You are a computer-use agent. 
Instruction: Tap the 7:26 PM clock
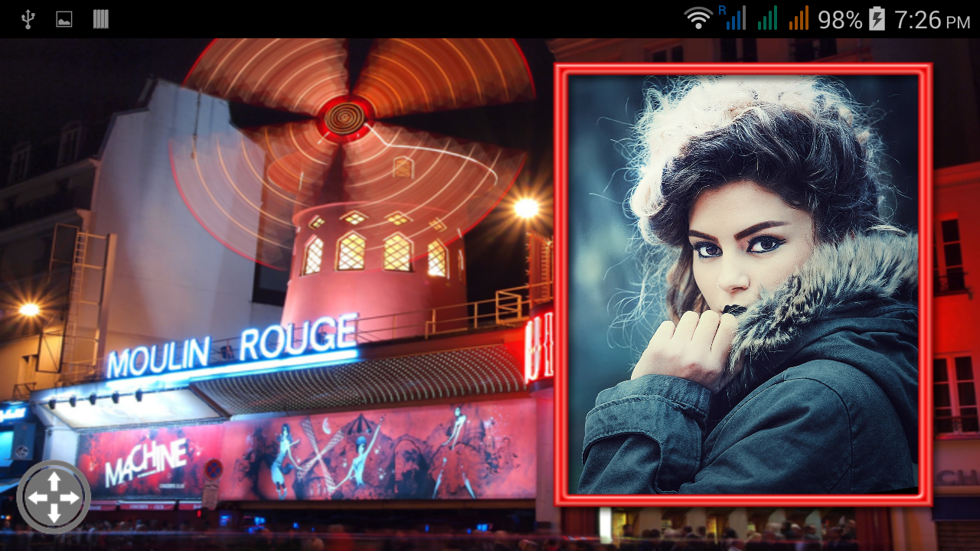(x=932, y=20)
